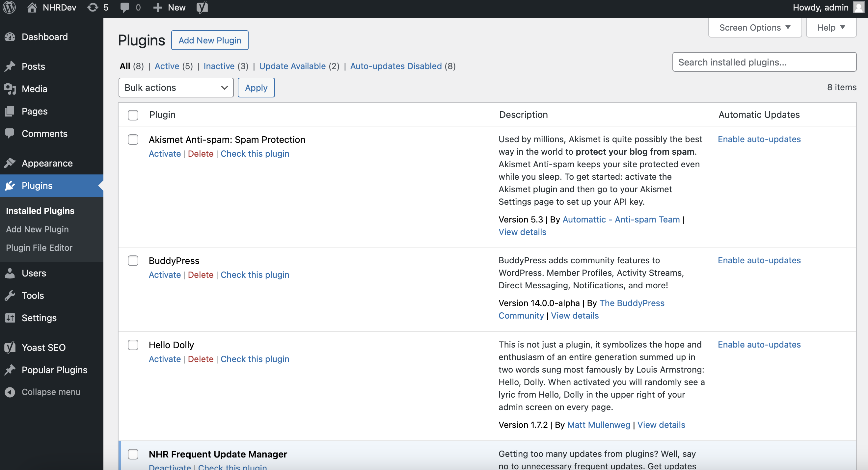
Task: Check this plugin for Akismet
Action: 255,154
